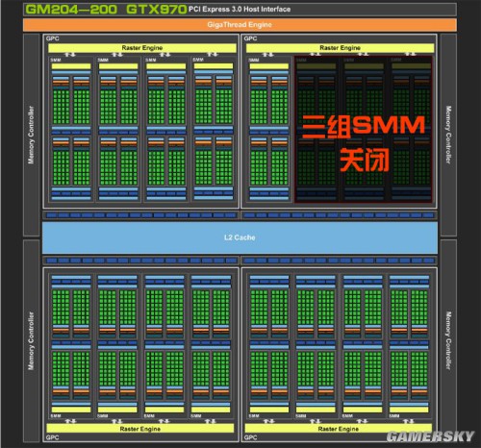Click the red 关闭 overlay text
This screenshot has height=448, width=481.
(365, 160)
